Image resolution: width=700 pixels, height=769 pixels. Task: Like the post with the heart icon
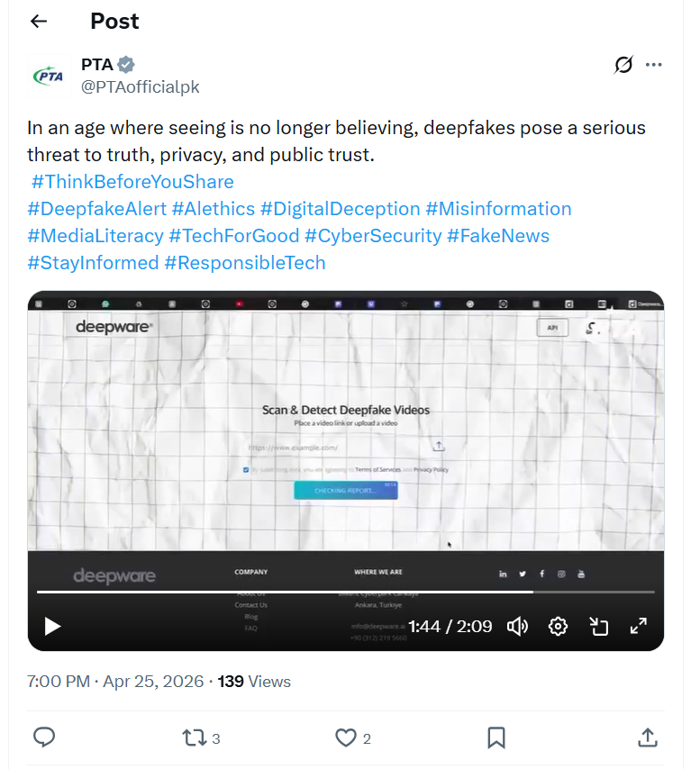coord(346,737)
